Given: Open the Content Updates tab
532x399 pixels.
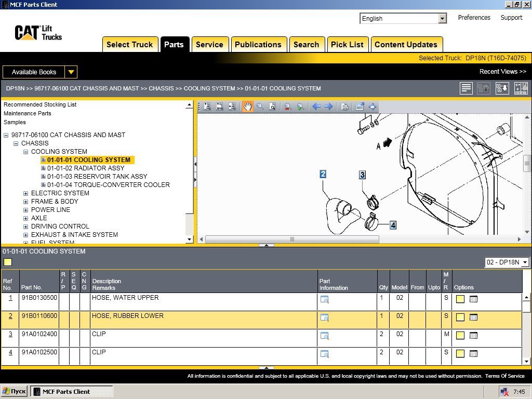Looking at the screenshot, I should click(x=406, y=45).
